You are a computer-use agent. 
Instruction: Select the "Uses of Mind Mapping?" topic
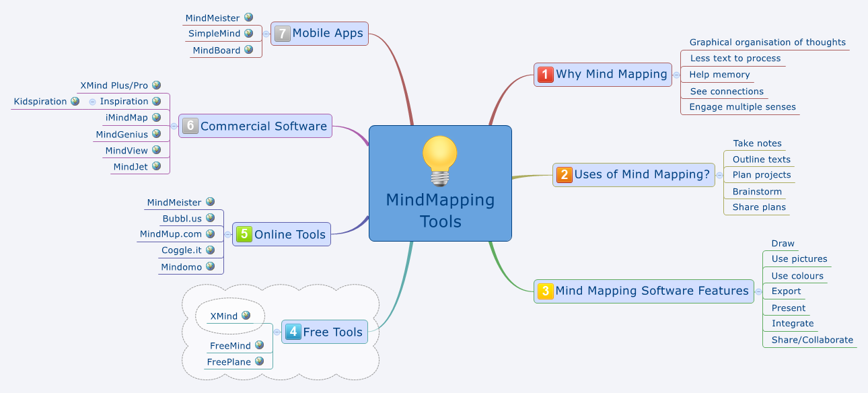pos(641,175)
